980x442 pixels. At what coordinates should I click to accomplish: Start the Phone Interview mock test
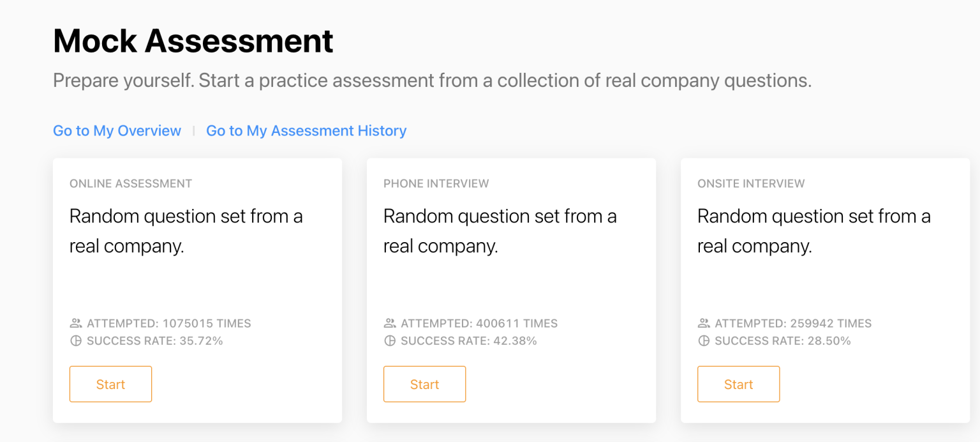tap(424, 384)
